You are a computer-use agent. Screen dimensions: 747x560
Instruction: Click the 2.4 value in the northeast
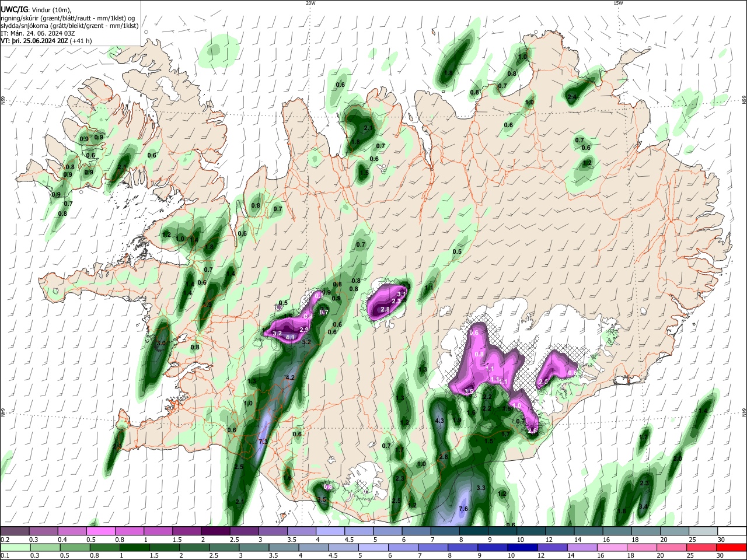[x=573, y=97]
